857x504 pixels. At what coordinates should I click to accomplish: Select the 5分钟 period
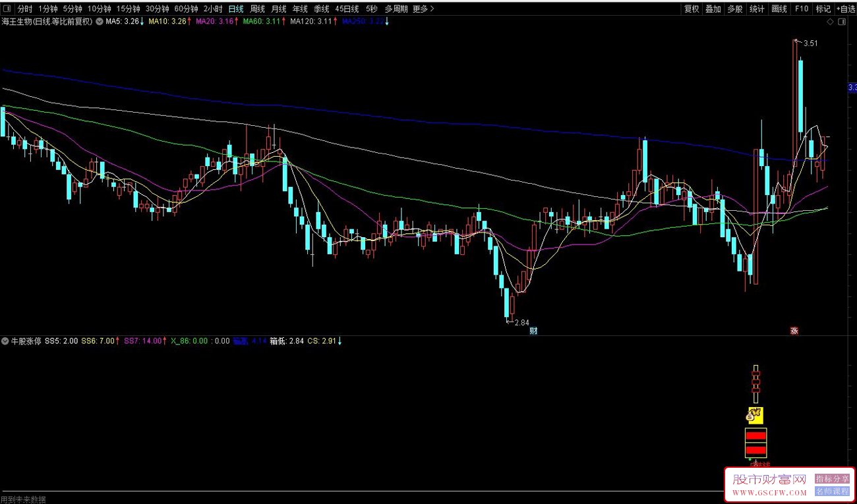pyautogui.click(x=73, y=9)
